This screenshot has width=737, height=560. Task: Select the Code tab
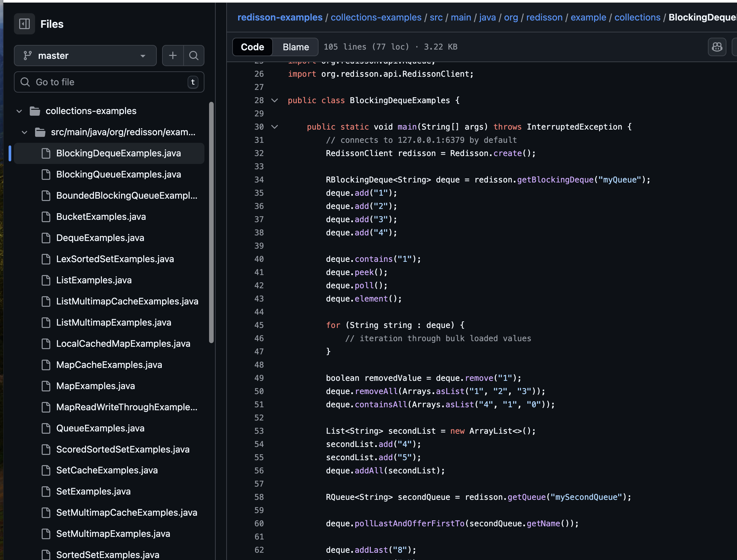(252, 47)
